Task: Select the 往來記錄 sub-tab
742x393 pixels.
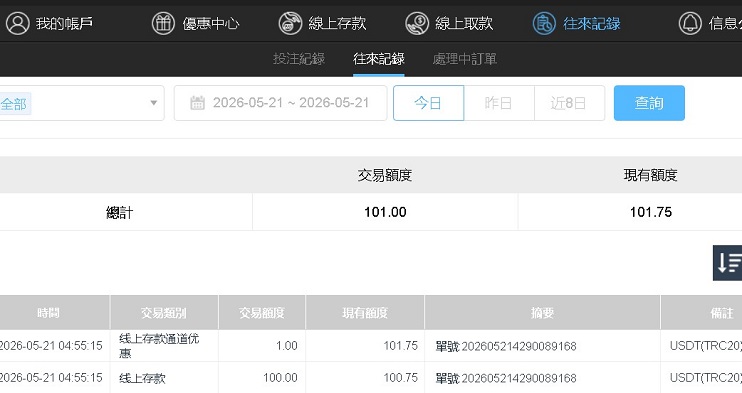Action: click(x=379, y=59)
